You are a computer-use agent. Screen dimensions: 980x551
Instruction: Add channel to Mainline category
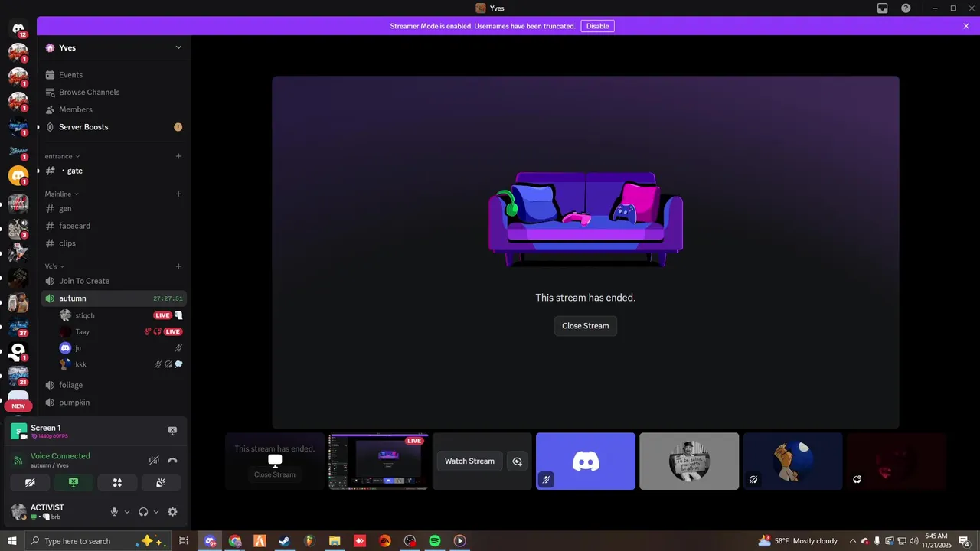[x=178, y=194]
